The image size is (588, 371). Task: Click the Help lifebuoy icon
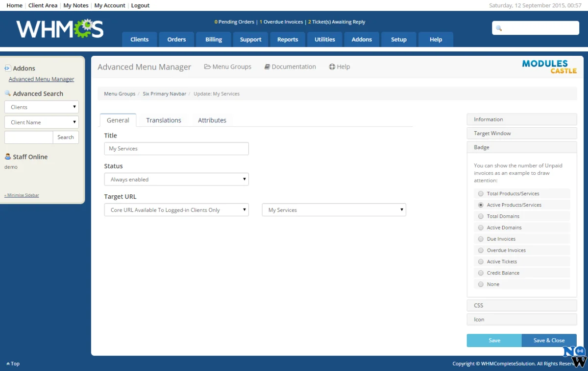pos(332,67)
